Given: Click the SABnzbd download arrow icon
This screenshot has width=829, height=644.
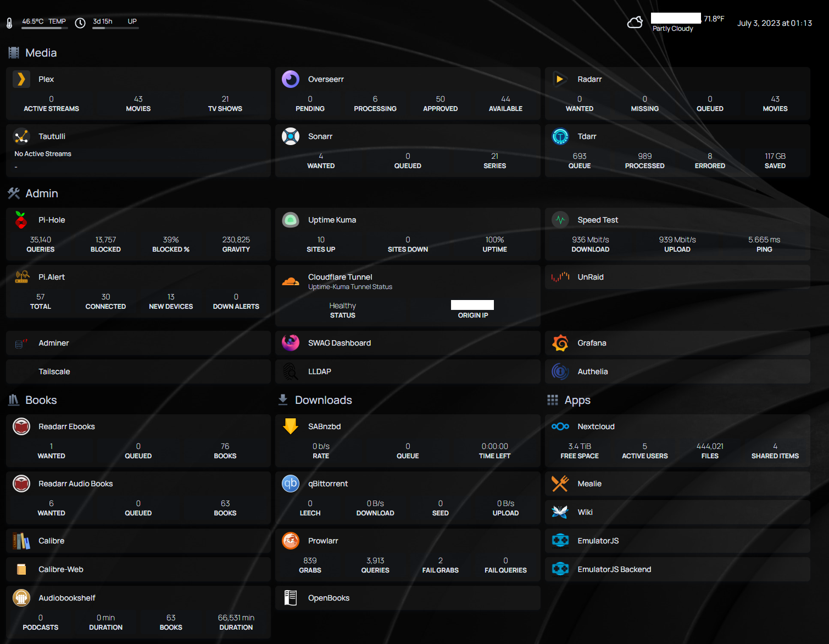Looking at the screenshot, I should point(291,426).
